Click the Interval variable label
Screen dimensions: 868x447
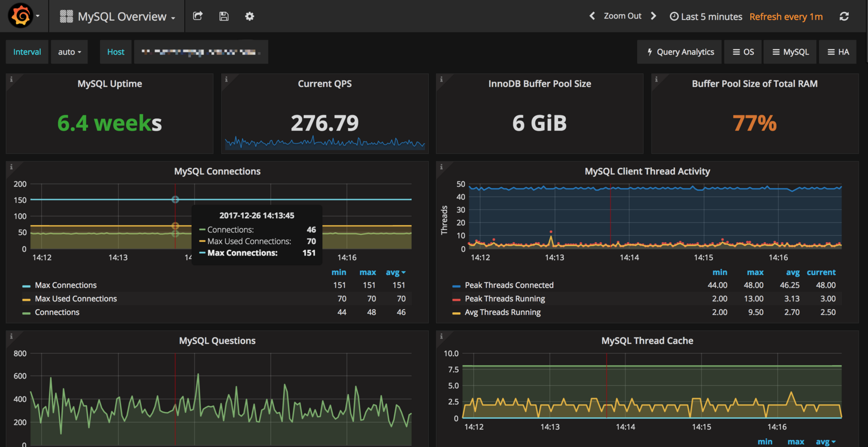(x=27, y=52)
